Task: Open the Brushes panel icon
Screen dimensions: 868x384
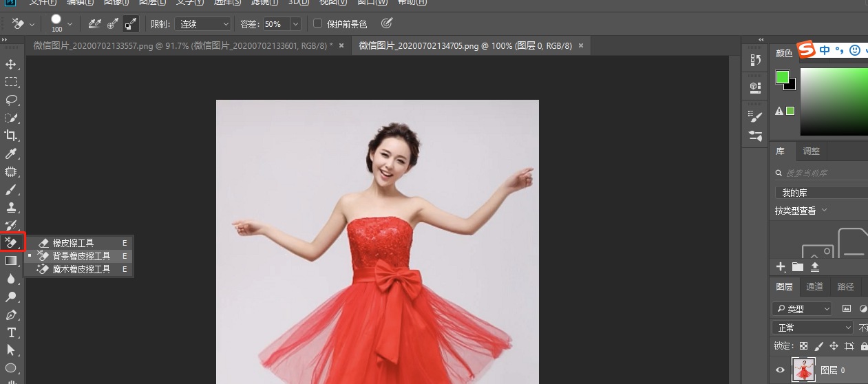Action: 755,136
